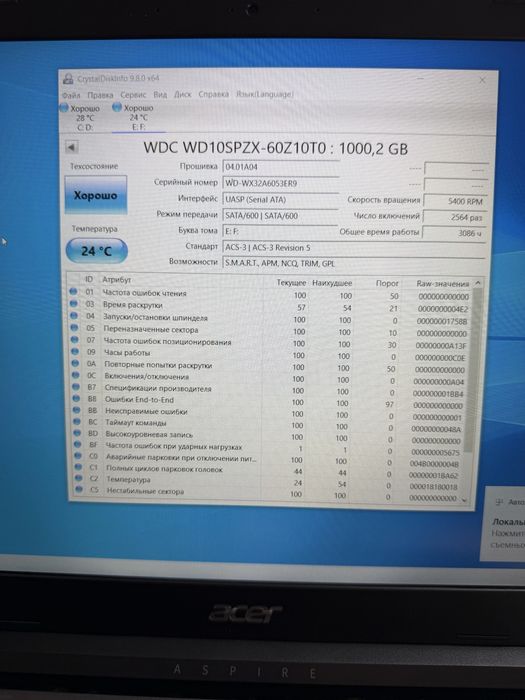Click the transfer mode field SATA/600
The height and width of the screenshot is (700, 525).
click(x=280, y=216)
